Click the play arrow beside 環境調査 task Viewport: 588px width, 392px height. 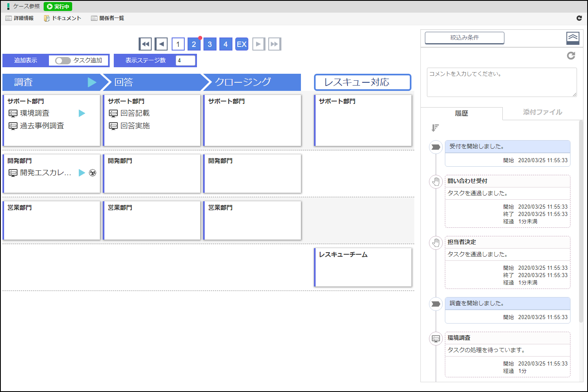point(82,113)
